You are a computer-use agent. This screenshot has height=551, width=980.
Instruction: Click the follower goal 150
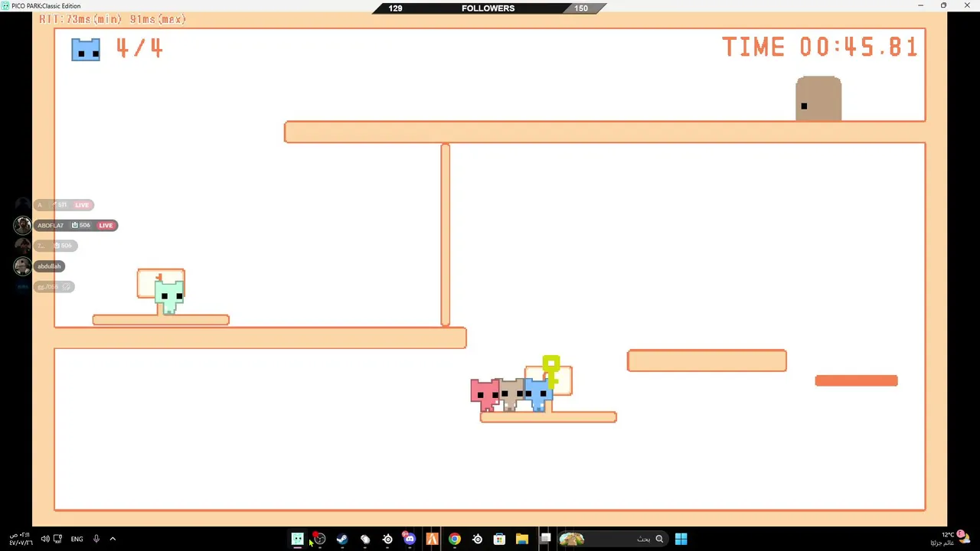point(581,8)
